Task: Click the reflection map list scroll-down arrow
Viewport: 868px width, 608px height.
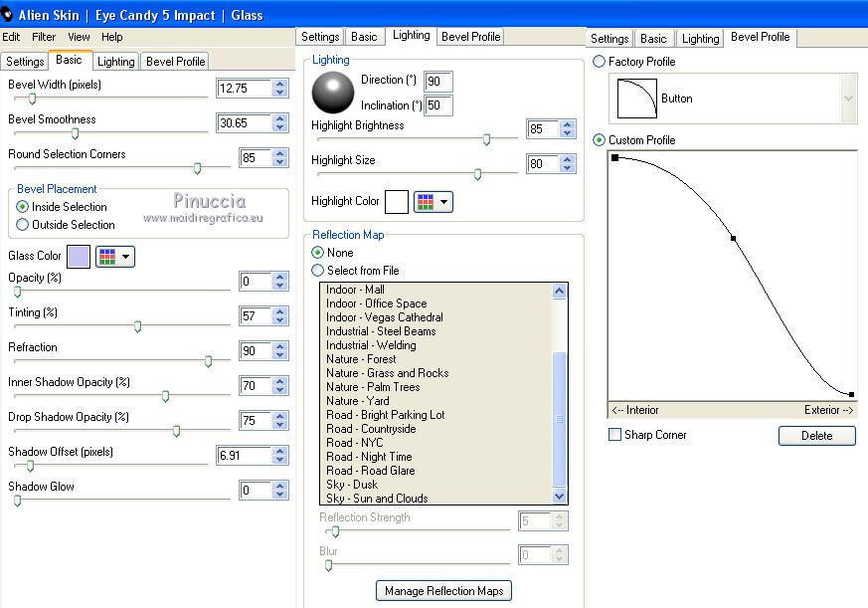Action: coord(559,496)
